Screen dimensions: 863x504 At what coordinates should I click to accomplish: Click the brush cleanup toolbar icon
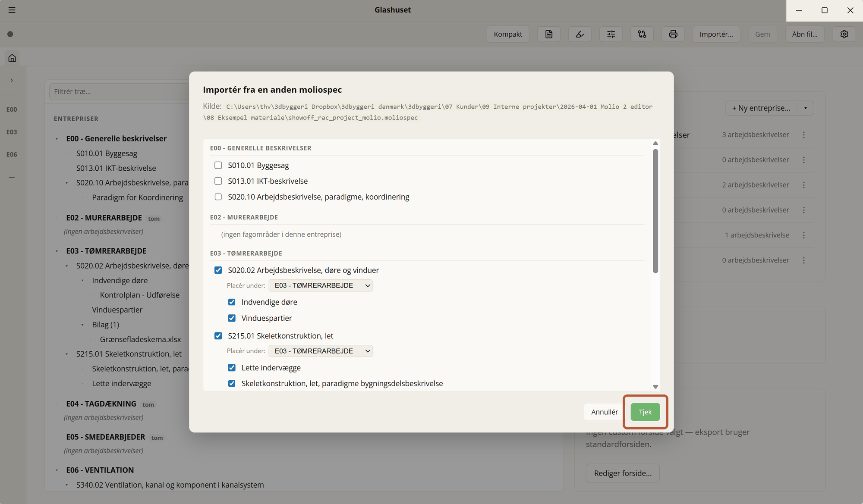580,34
